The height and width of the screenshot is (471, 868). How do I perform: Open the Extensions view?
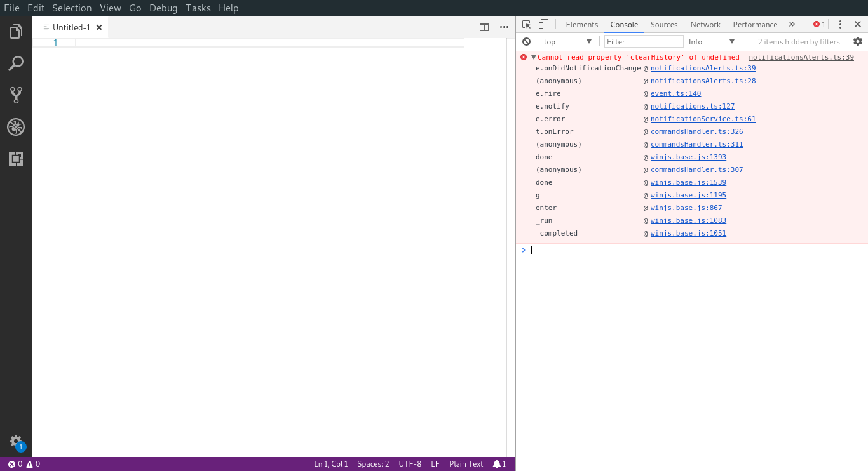(x=16, y=159)
